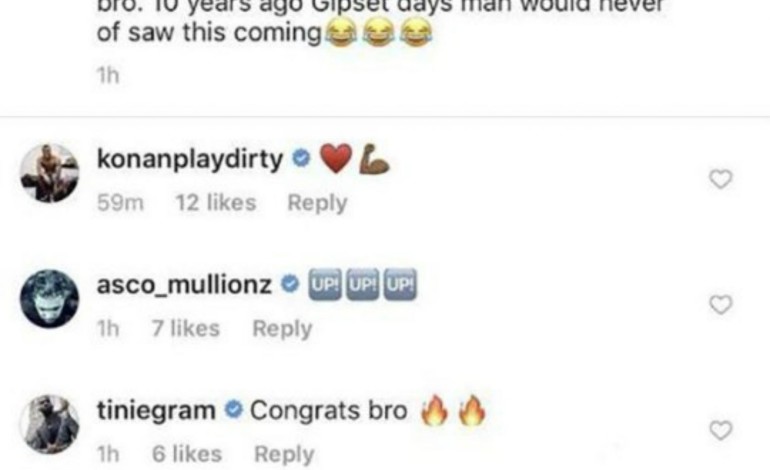This screenshot has width=770, height=470.
Task: Open the asco_mullionz username link
Action: coord(184,285)
